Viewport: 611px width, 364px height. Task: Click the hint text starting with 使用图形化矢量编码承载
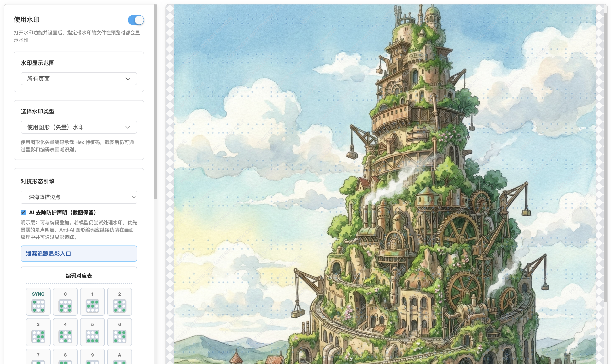pos(77,146)
